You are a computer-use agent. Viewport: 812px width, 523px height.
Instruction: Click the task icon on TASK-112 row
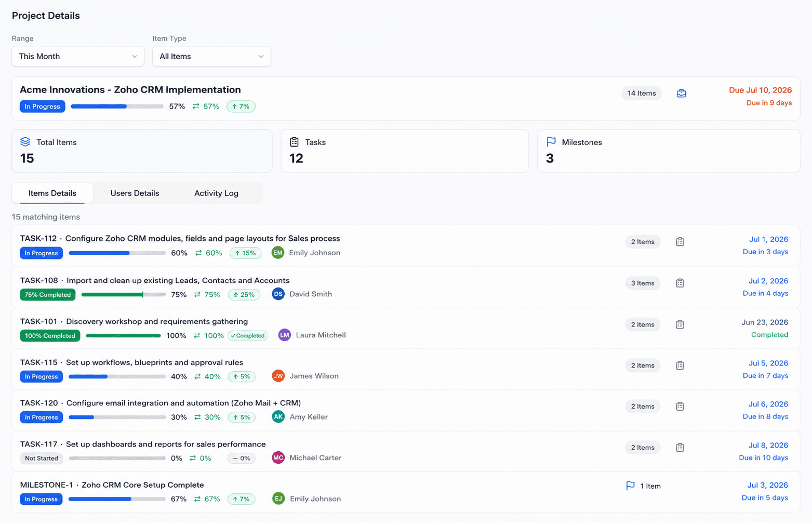pyautogui.click(x=680, y=242)
